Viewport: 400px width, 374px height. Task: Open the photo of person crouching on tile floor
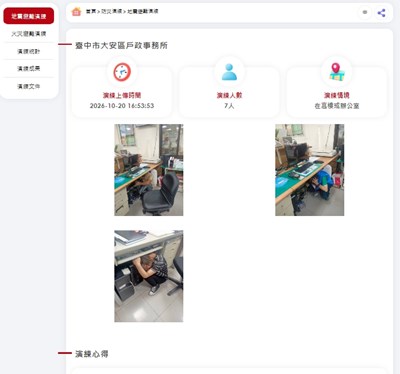[149, 276]
